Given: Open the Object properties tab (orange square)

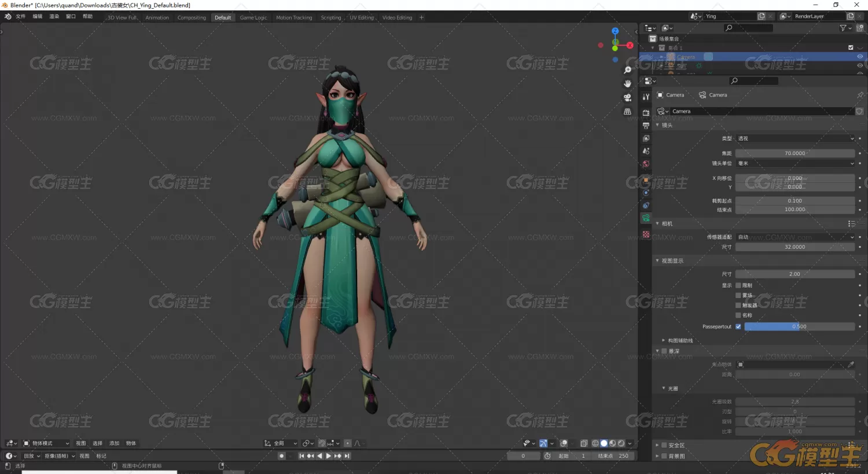Looking at the screenshot, I should tap(646, 181).
